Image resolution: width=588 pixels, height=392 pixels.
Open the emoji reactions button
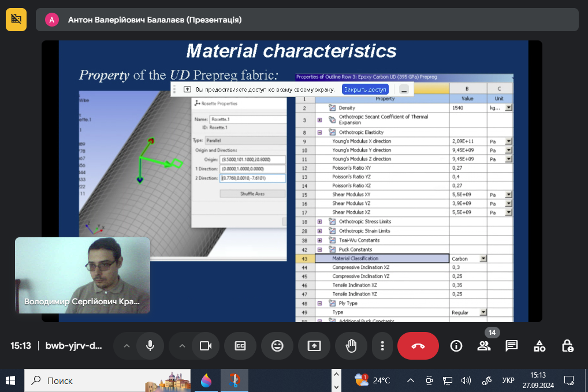277,346
